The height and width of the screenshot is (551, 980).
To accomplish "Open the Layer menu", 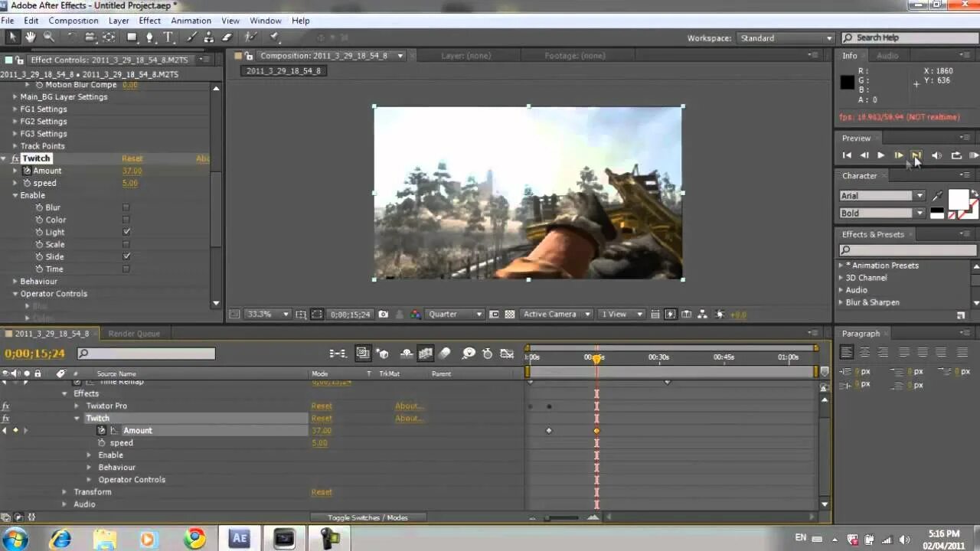I will 119,21.
